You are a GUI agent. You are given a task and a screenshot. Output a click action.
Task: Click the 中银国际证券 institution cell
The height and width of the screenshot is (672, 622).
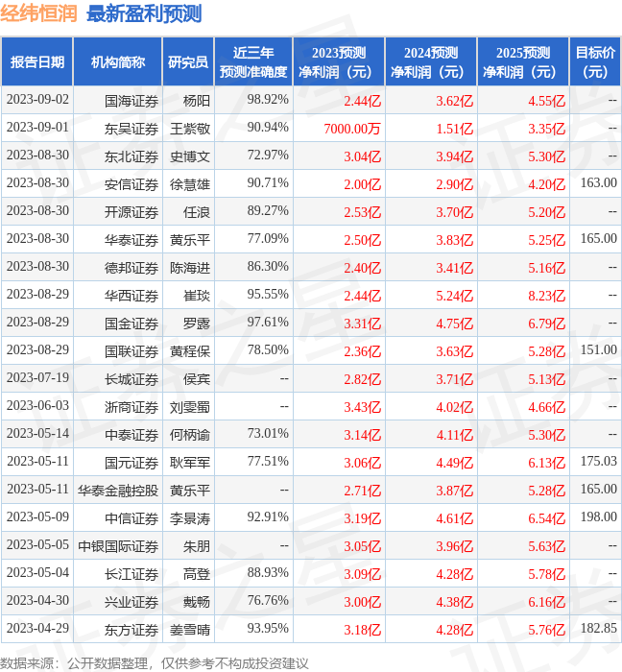118,547
